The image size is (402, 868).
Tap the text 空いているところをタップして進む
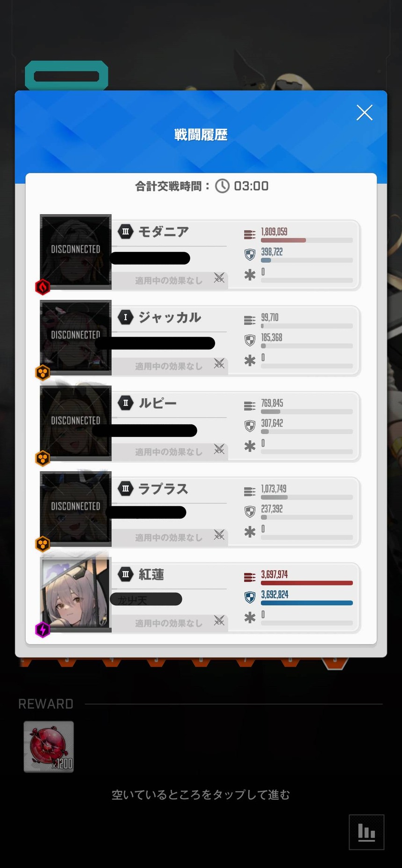pos(201,795)
